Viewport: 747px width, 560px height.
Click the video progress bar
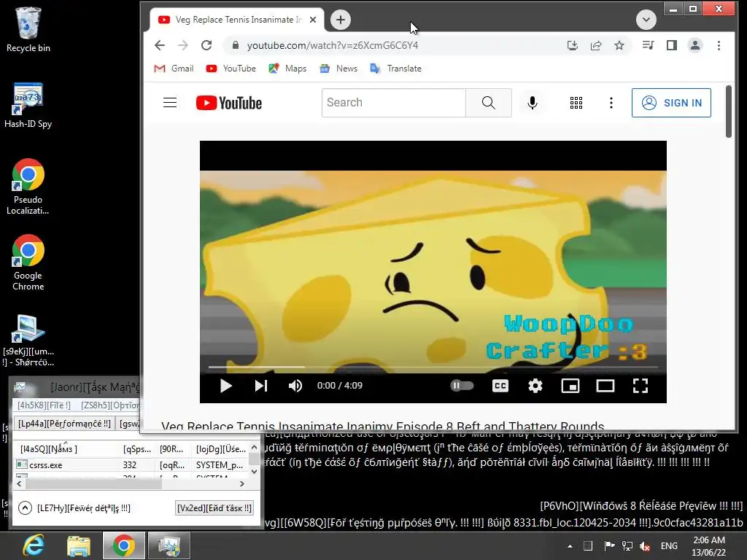[x=433, y=367]
